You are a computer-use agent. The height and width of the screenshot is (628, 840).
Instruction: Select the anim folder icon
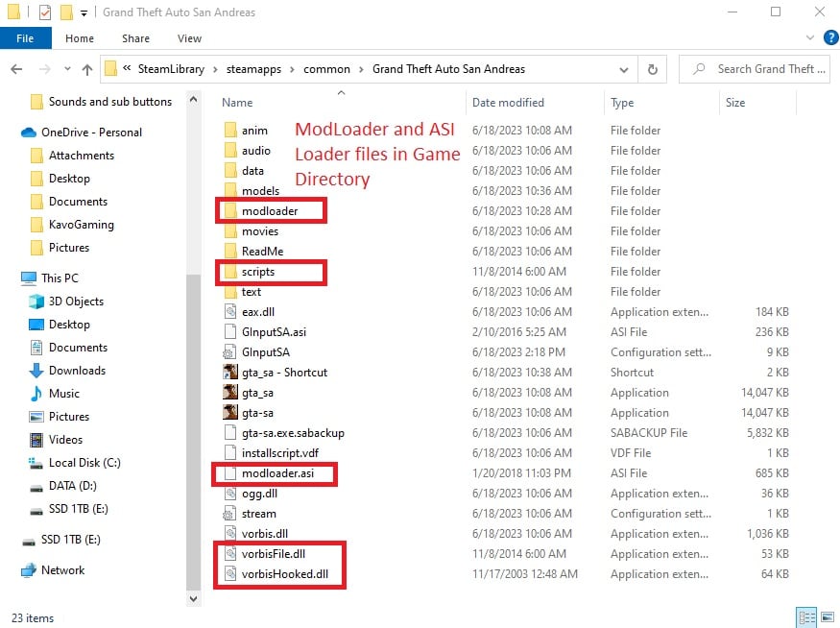tap(230, 131)
